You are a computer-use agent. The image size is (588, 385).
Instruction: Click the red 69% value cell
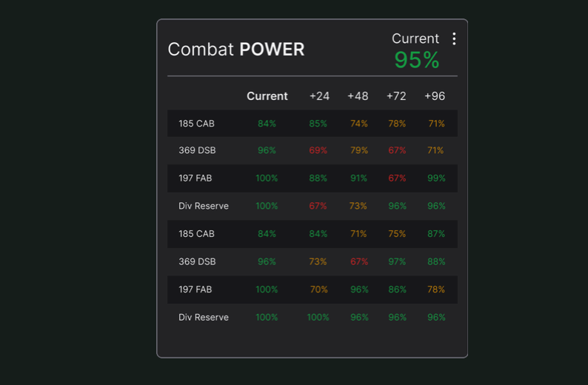[318, 150]
